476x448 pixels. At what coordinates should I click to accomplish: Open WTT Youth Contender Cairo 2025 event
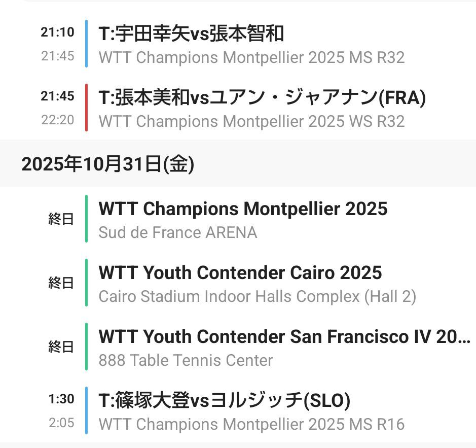click(x=240, y=272)
